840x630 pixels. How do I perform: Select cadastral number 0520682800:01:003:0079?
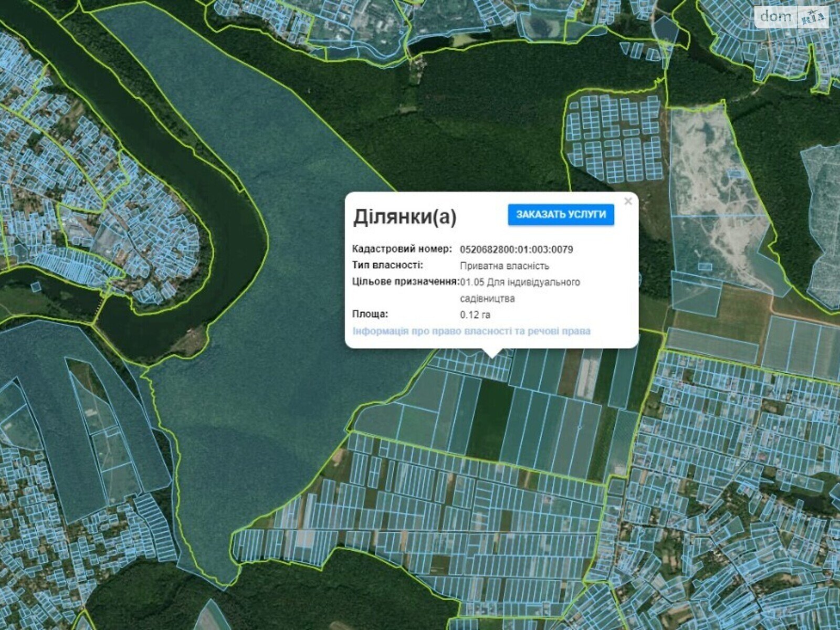(x=517, y=249)
